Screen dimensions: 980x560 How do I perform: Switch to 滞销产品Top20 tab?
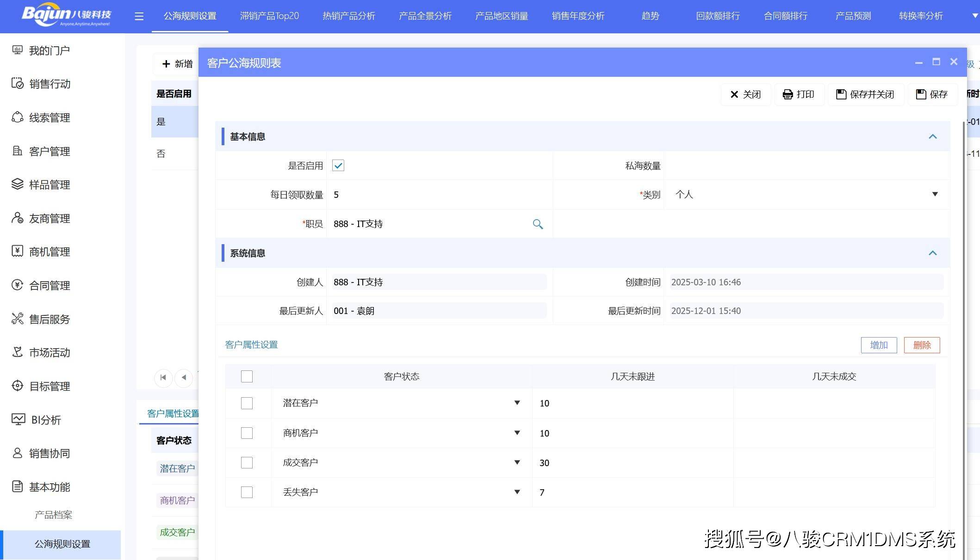269,16
